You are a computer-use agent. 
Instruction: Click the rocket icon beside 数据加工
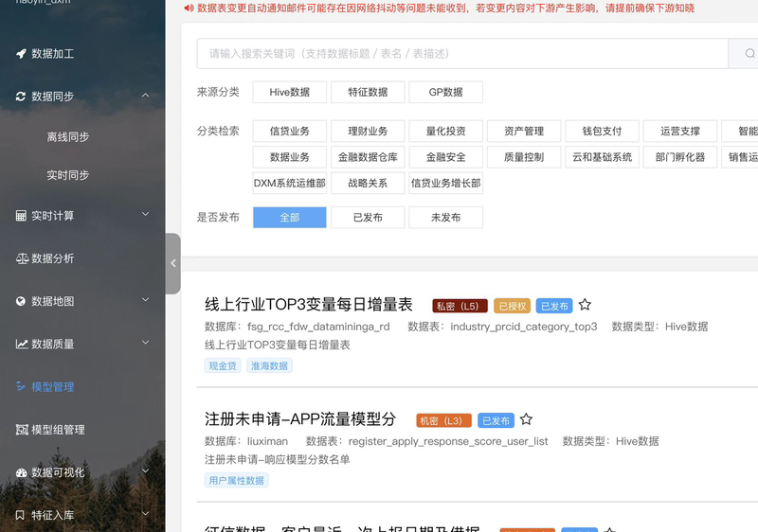21,54
